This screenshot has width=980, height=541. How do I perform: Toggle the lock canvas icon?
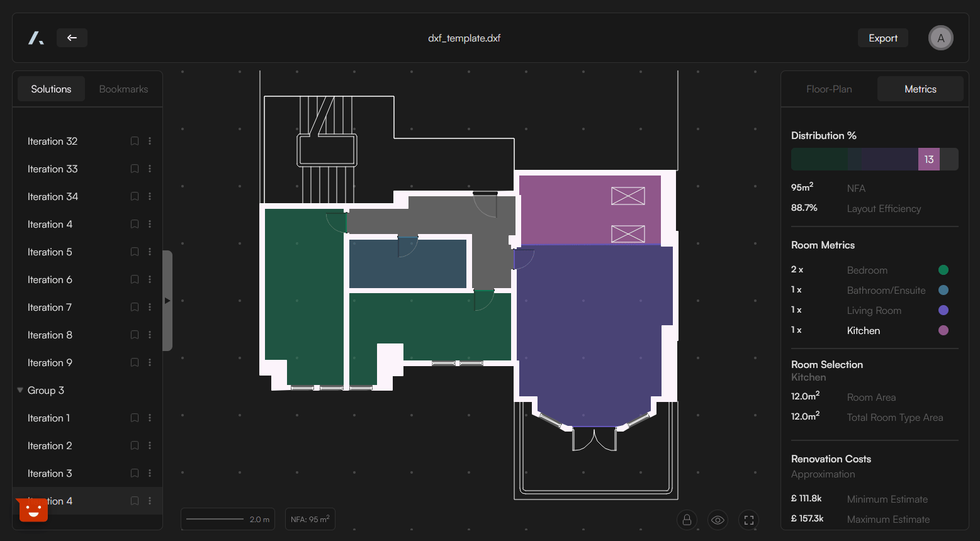pos(687,520)
